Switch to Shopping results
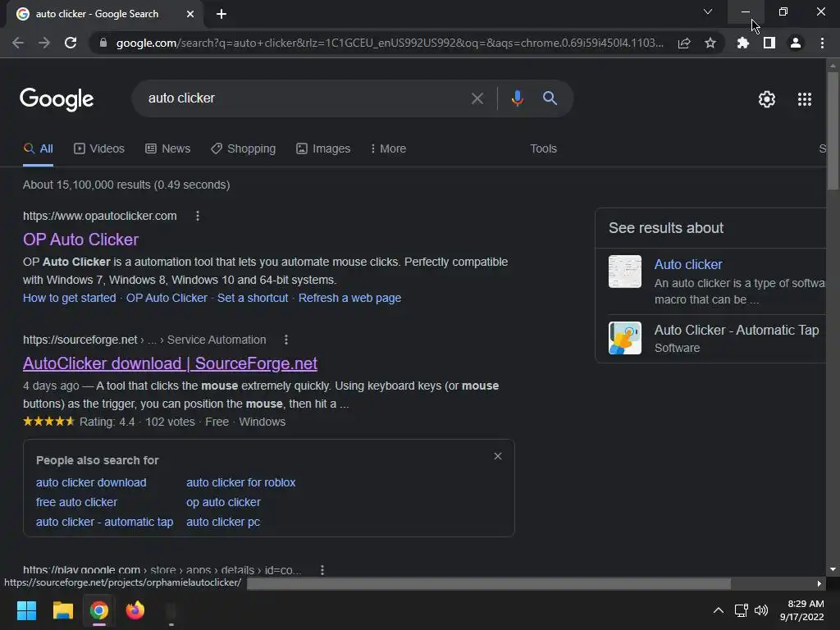Image resolution: width=840 pixels, height=630 pixels. 243,149
